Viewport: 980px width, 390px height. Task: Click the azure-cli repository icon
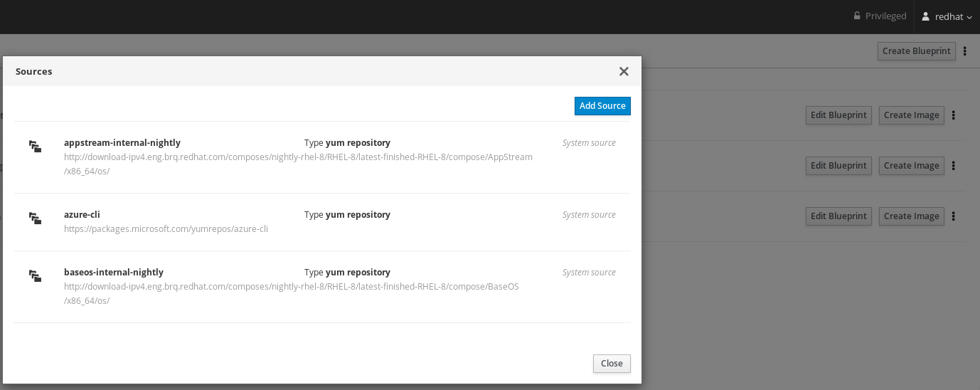point(35,218)
